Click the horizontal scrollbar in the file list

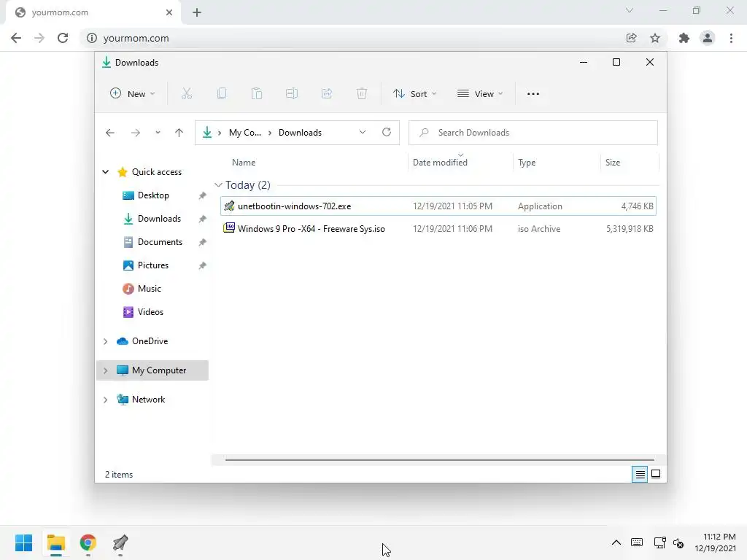pos(439,460)
